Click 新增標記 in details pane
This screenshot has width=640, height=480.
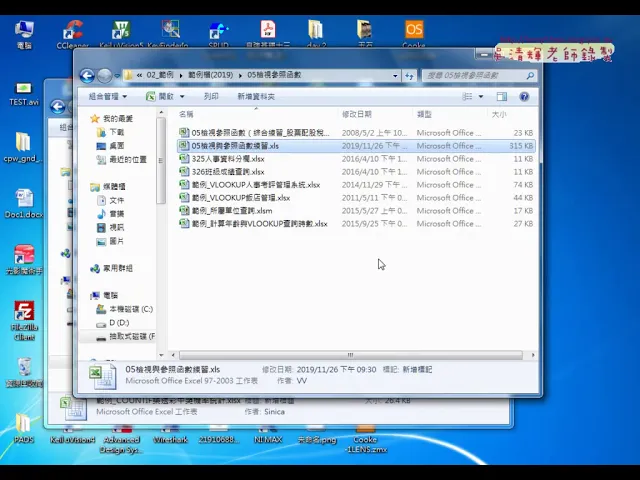click(417, 369)
